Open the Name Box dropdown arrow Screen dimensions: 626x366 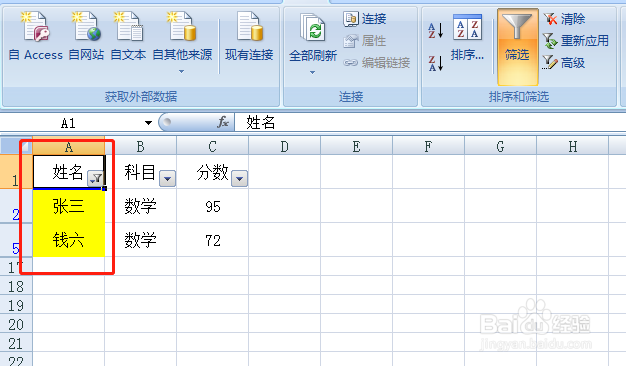[x=148, y=123]
